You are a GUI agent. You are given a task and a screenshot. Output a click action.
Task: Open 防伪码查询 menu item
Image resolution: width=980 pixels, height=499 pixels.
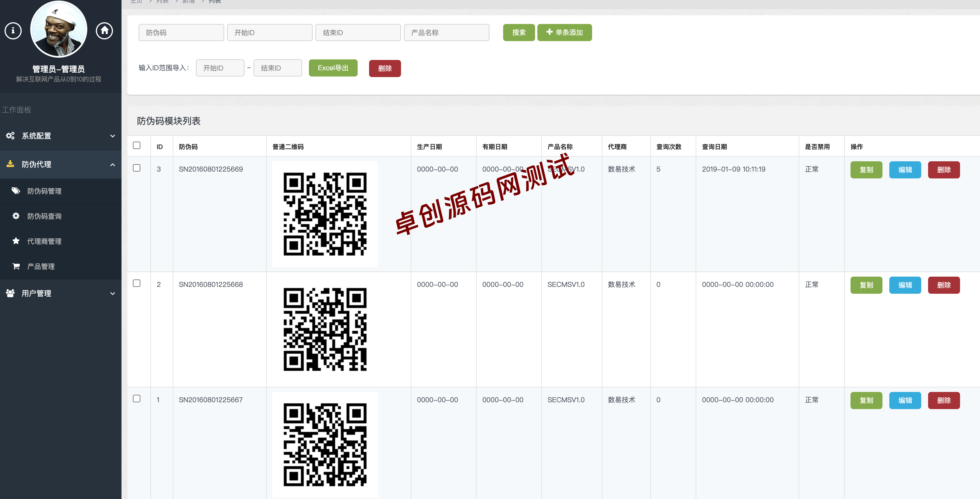(61, 216)
